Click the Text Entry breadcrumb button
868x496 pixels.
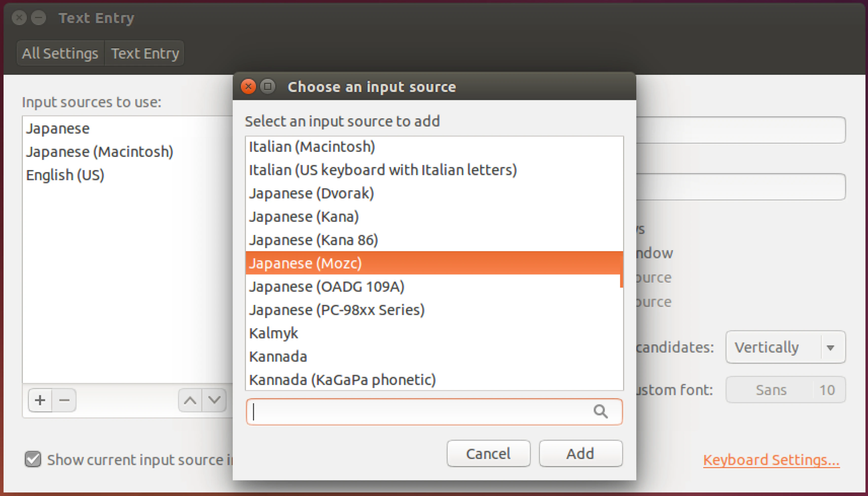(x=144, y=53)
